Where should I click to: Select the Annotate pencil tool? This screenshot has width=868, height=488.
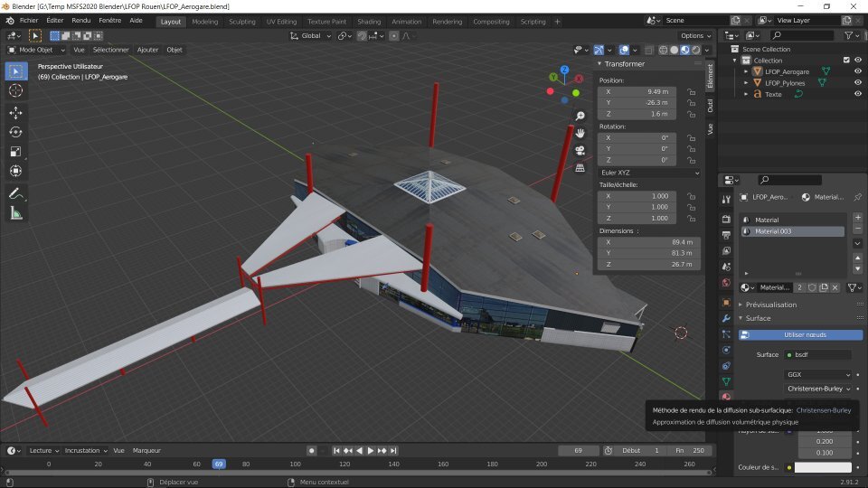16,193
